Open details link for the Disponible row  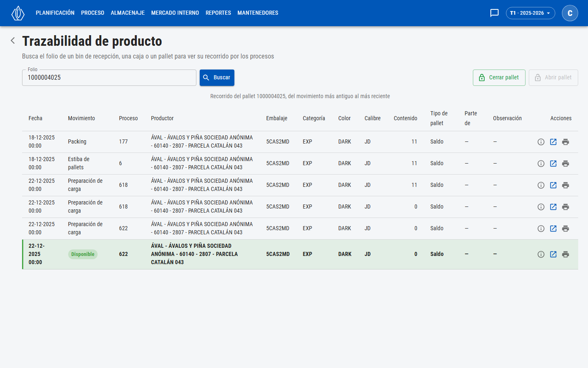click(x=553, y=254)
